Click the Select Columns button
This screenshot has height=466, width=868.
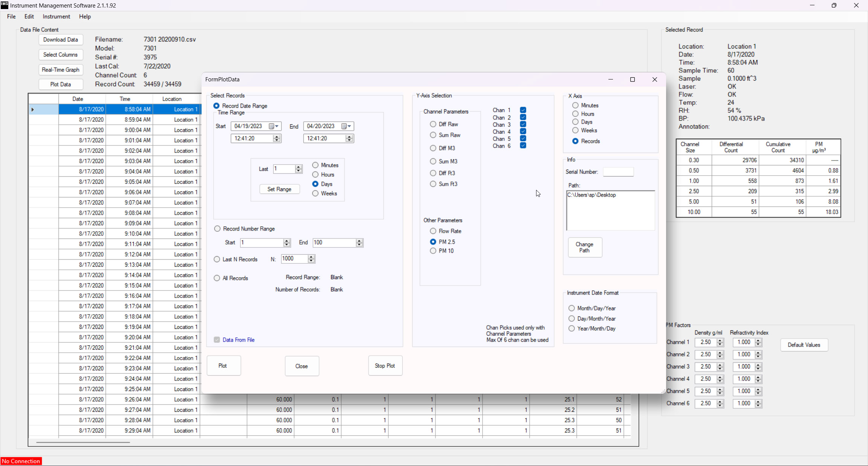tap(61, 55)
